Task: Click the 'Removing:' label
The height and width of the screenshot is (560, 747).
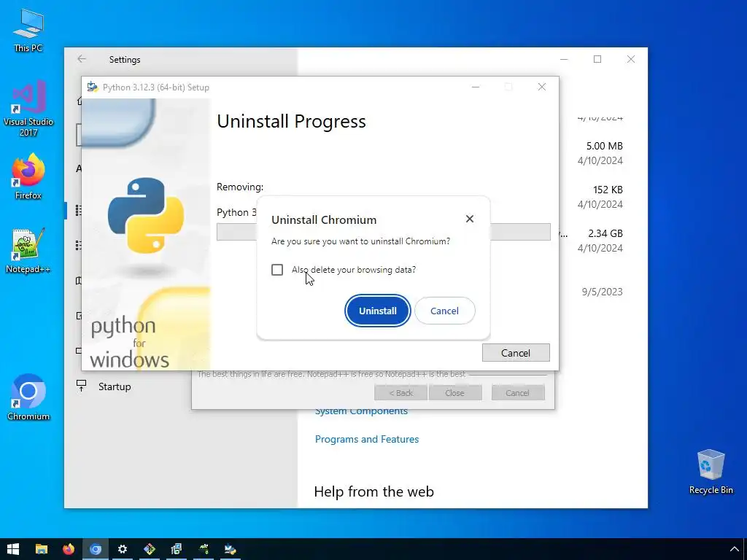Action: [x=239, y=187]
